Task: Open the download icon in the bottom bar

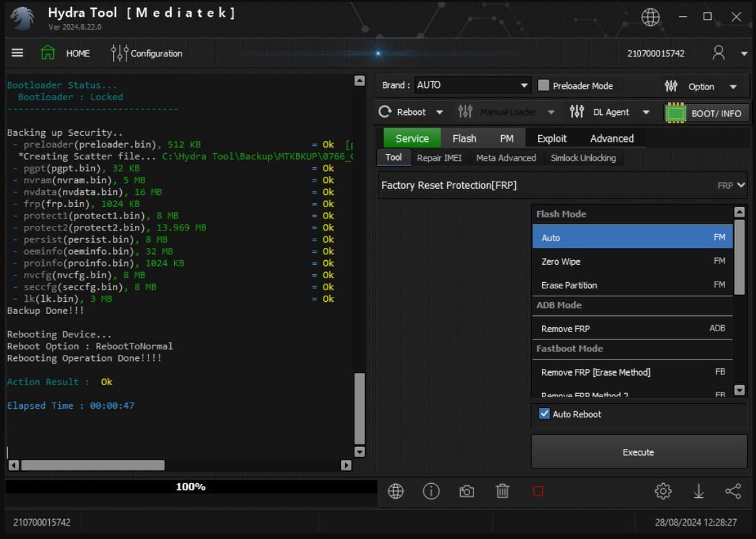Action: click(698, 491)
